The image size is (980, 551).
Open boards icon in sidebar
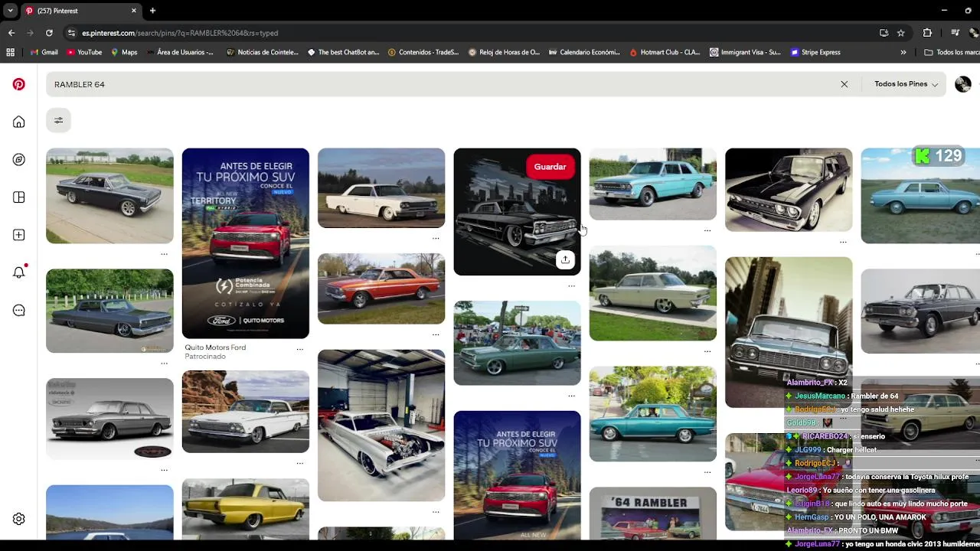18,197
